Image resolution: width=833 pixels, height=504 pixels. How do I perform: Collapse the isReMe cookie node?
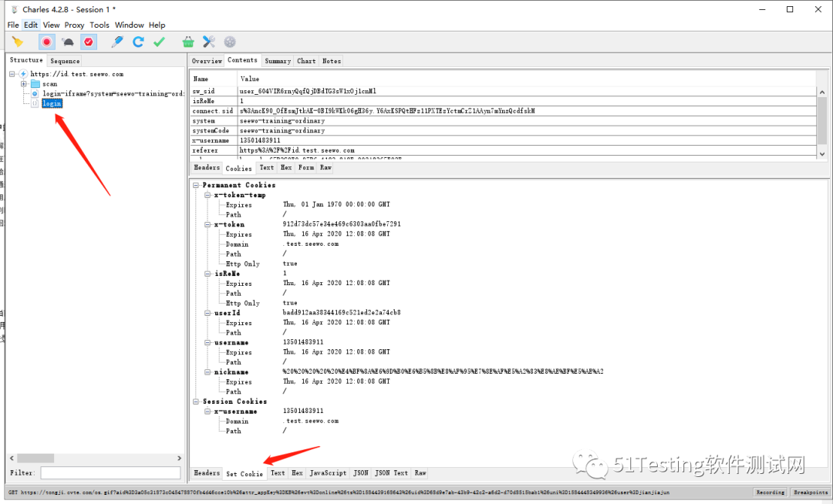[207, 274]
